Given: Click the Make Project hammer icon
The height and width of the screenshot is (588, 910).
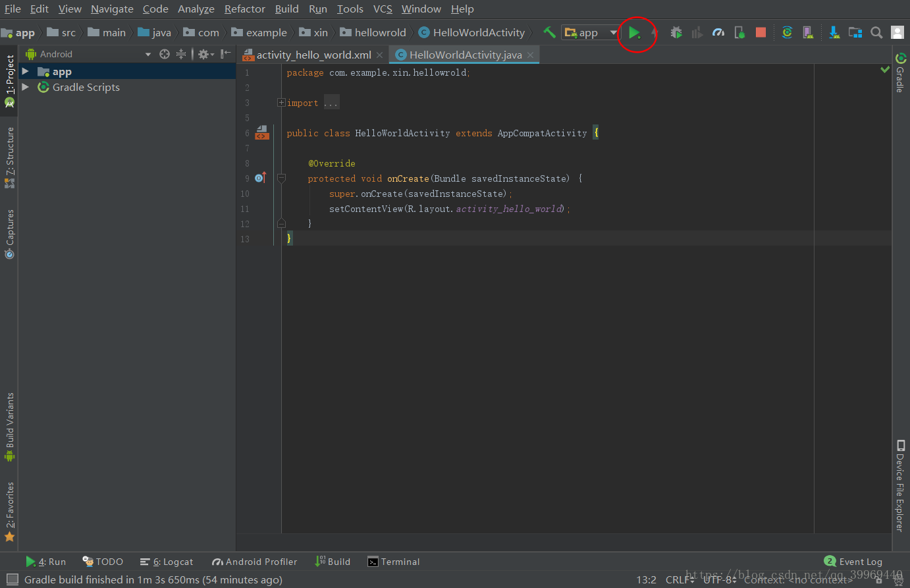Looking at the screenshot, I should click(549, 32).
